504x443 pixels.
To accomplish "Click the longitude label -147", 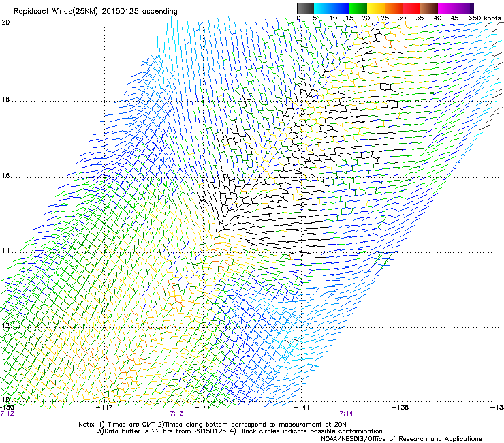I will [104, 408].
